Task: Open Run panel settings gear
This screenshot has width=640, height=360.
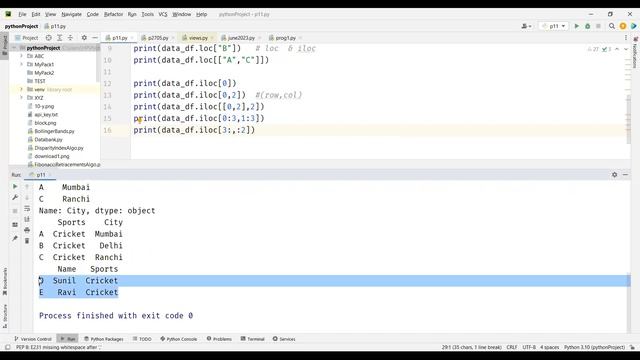Action: (x=614, y=175)
